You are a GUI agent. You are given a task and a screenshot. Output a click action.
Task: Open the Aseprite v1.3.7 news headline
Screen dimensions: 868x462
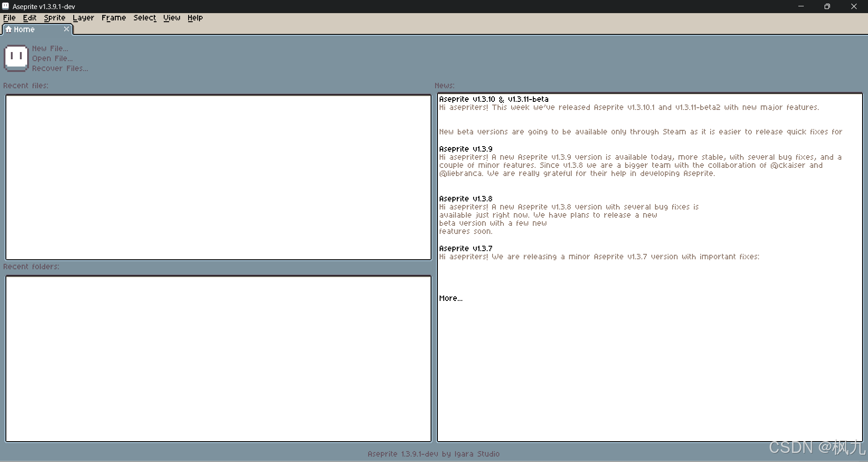(466, 248)
